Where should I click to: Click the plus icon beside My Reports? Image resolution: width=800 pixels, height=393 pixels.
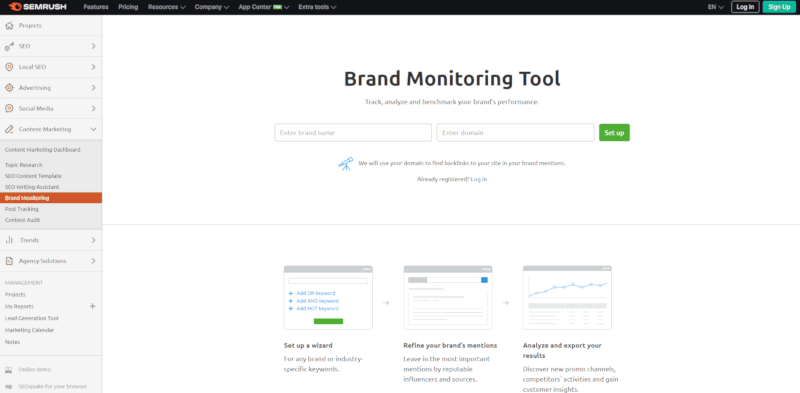point(92,306)
